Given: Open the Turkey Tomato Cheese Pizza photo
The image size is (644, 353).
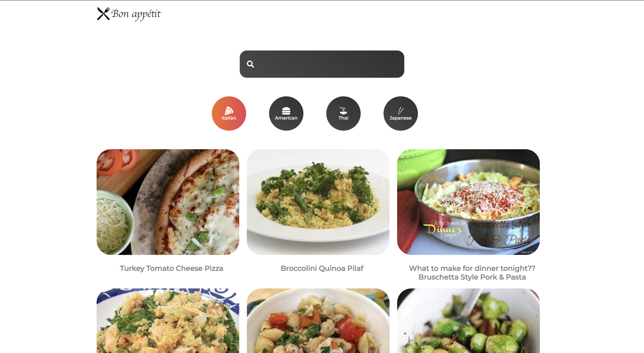Looking at the screenshot, I should click(x=168, y=202).
